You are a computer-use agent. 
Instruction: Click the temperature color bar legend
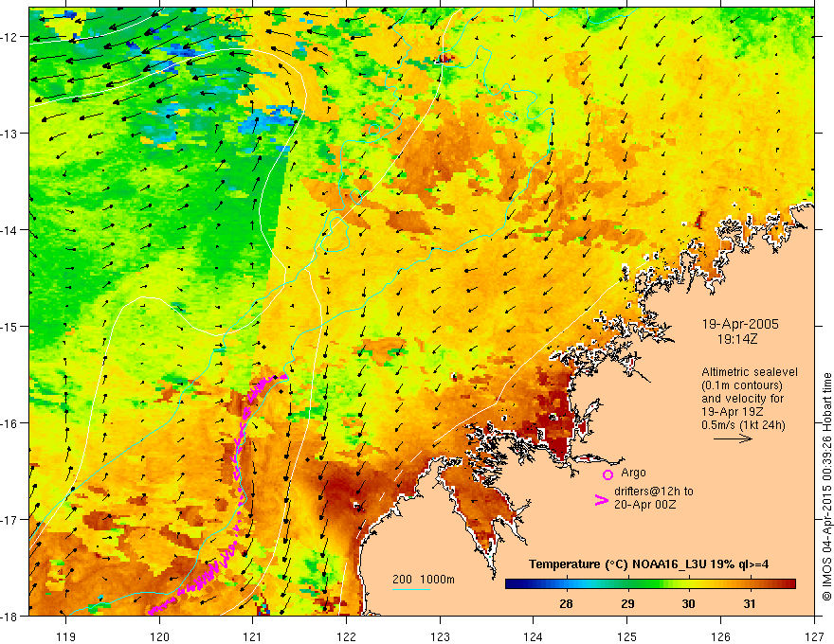(x=650, y=584)
